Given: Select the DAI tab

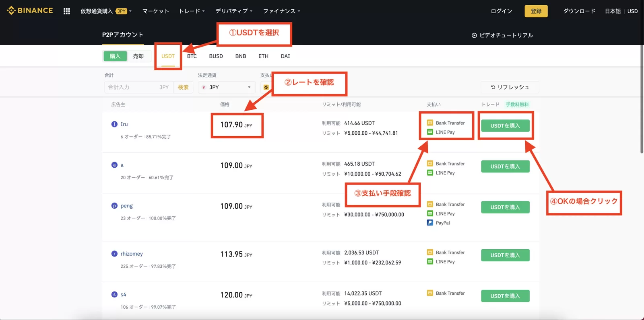Looking at the screenshot, I should pyautogui.click(x=285, y=56).
